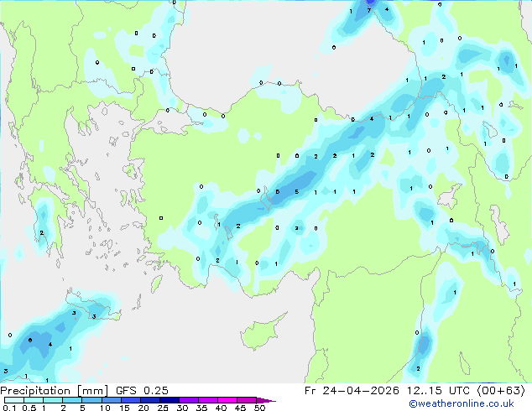Click the "12..15 UTC" time label

tap(438, 391)
